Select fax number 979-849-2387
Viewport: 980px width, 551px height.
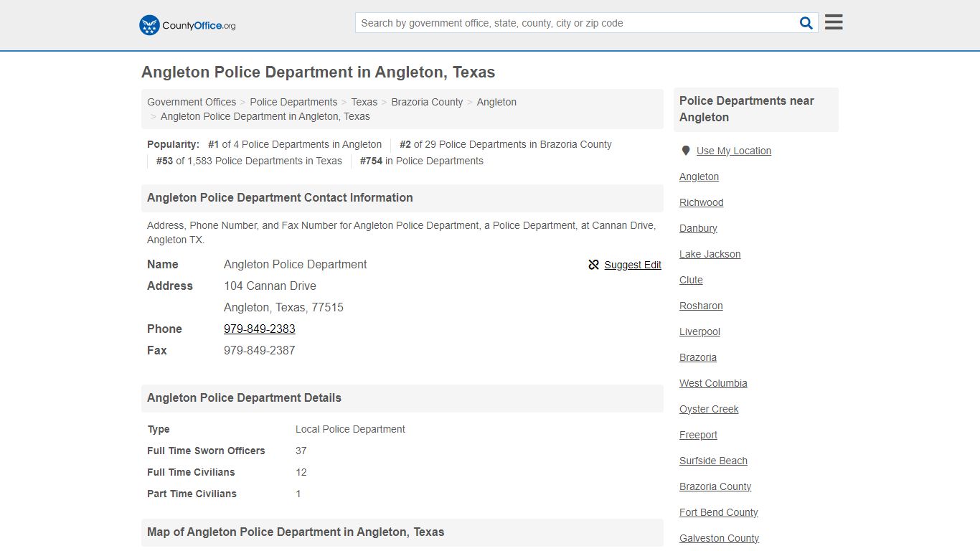click(x=260, y=350)
